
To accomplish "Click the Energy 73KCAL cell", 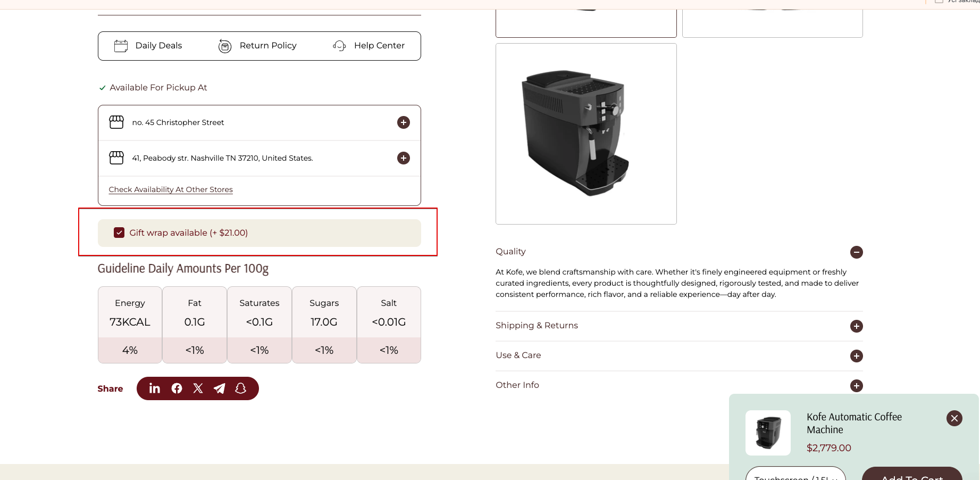I will (x=130, y=312).
